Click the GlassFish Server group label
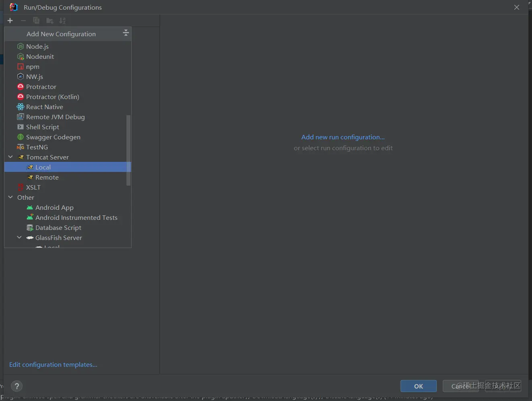 tap(59, 238)
